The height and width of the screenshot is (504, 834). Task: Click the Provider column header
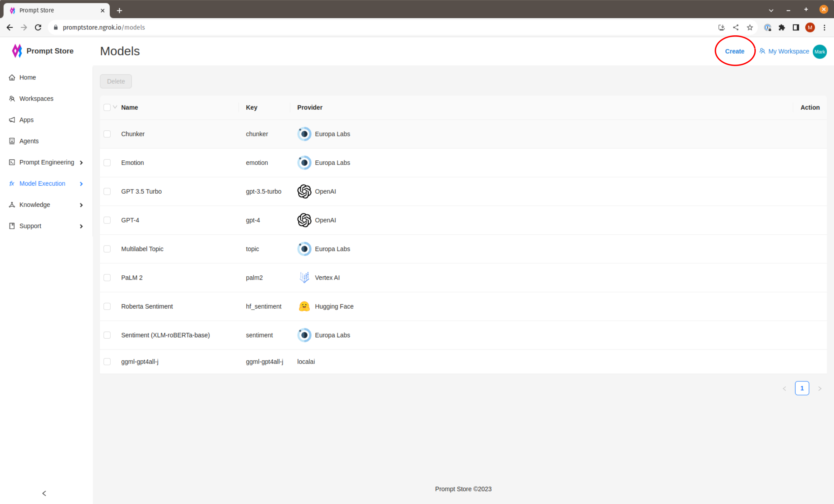(x=310, y=108)
